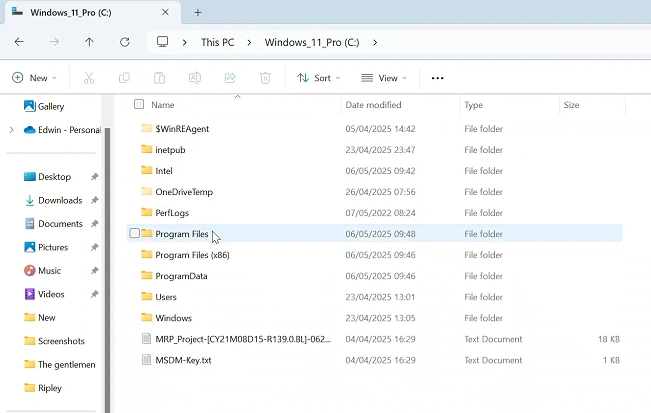651x413 pixels.
Task: Expand chevron after This PC breadcrumb
Action: tap(249, 42)
